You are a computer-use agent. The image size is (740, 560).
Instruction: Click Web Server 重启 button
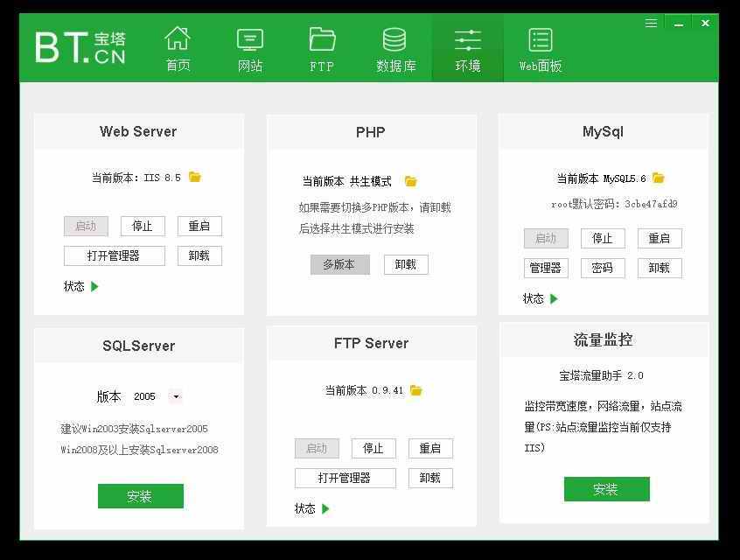pyautogui.click(x=199, y=226)
